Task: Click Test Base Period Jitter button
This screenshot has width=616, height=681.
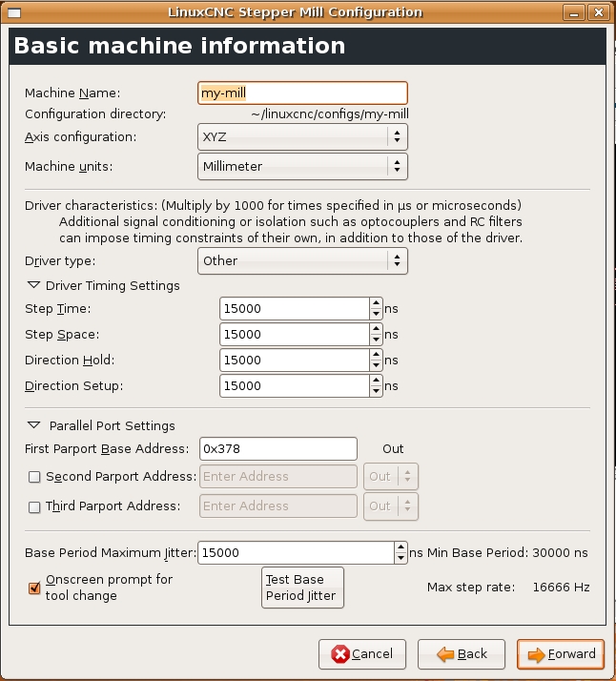Action: (302, 588)
